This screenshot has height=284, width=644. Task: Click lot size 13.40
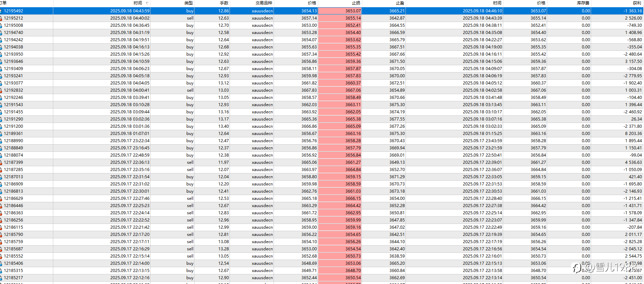[x=223, y=126]
